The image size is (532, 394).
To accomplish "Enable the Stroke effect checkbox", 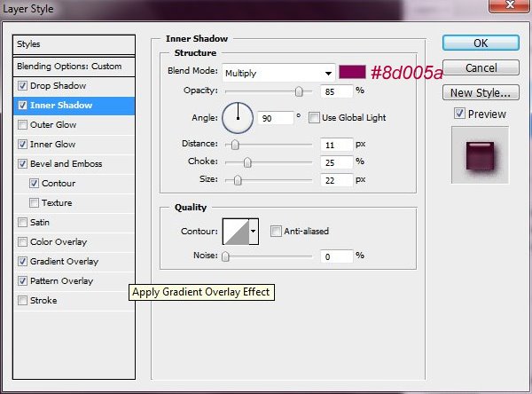I will [22, 301].
